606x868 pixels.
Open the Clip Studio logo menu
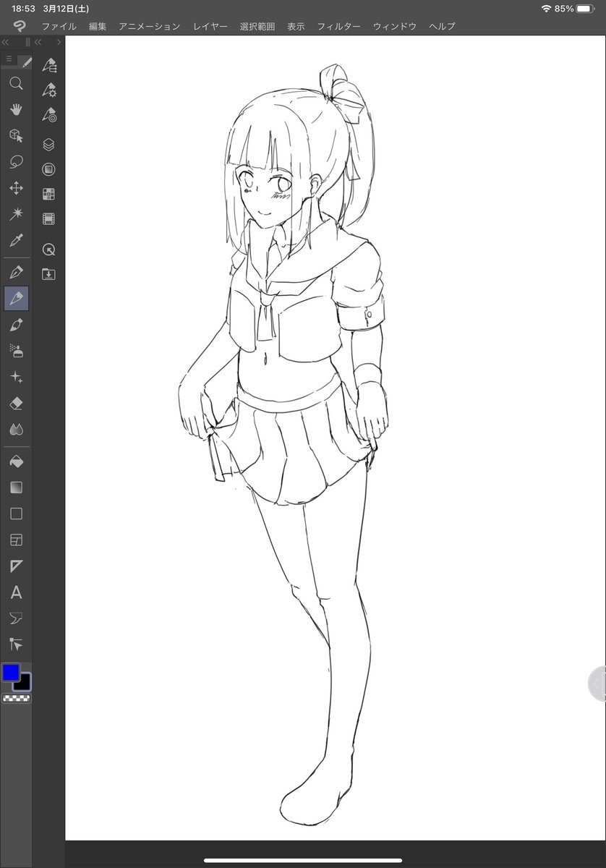pos(19,26)
